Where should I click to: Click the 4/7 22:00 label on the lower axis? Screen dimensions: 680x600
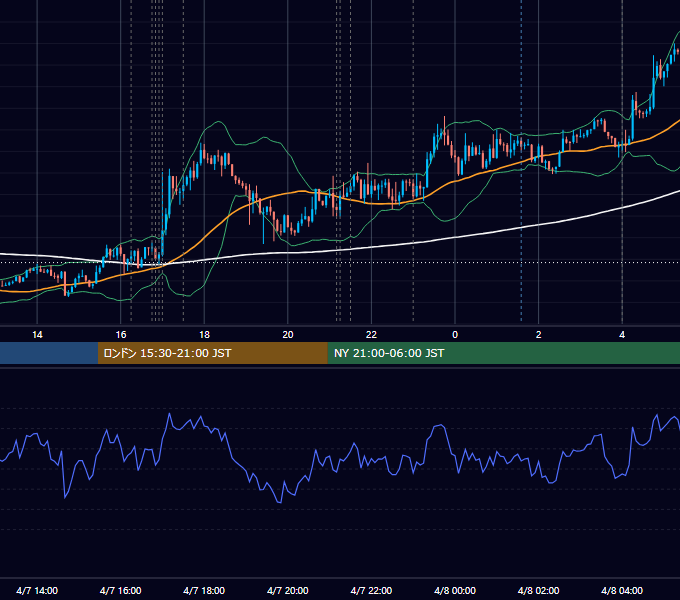coord(371,590)
